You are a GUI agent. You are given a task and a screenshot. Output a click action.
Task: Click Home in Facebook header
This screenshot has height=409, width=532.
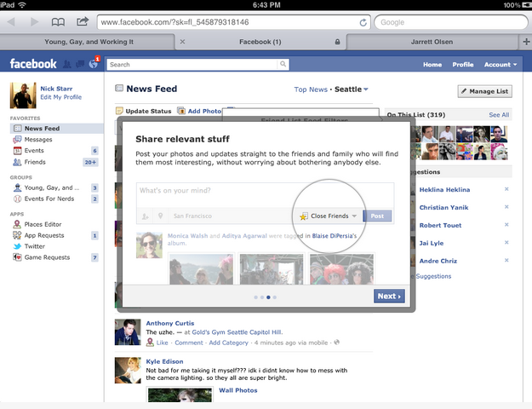coord(432,65)
